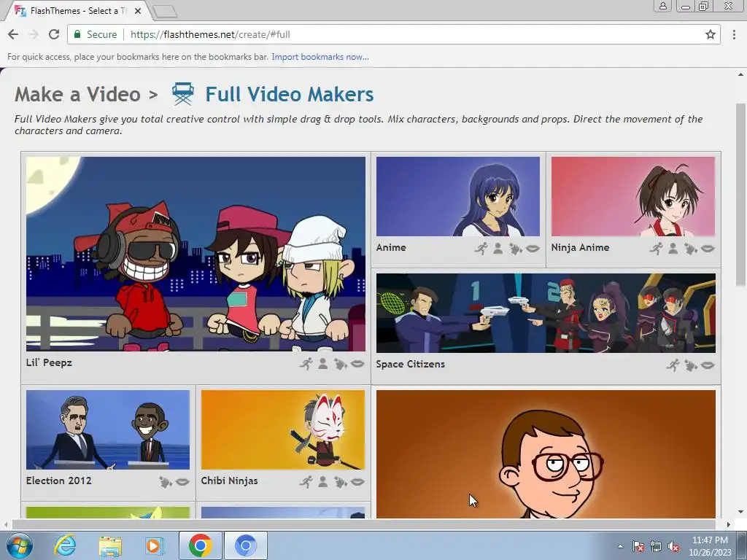Switch to the FlashThemes browser tab
The image size is (747, 560).
point(79,10)
